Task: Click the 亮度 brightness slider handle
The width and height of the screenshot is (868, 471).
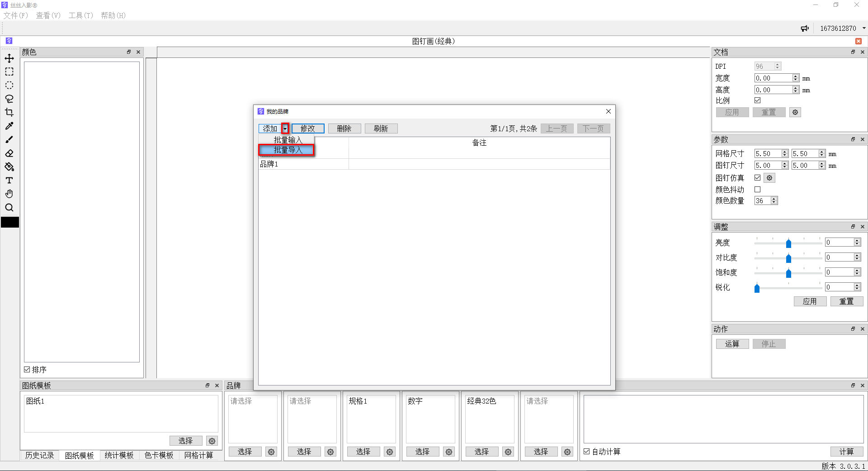Action: tap(788, 243)
